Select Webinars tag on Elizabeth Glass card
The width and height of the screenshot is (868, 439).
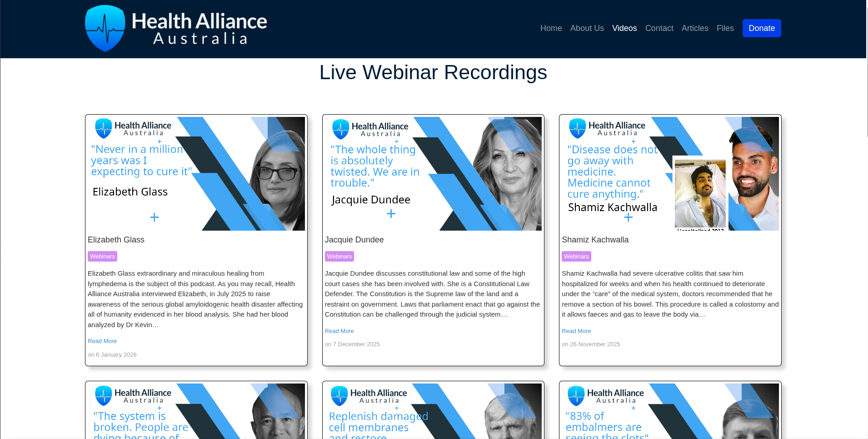102,257
